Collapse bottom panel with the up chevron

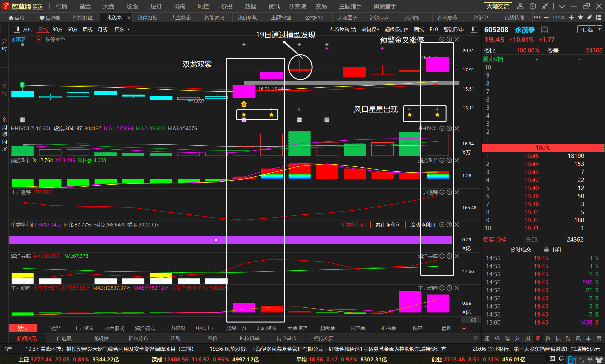point(475,338)
